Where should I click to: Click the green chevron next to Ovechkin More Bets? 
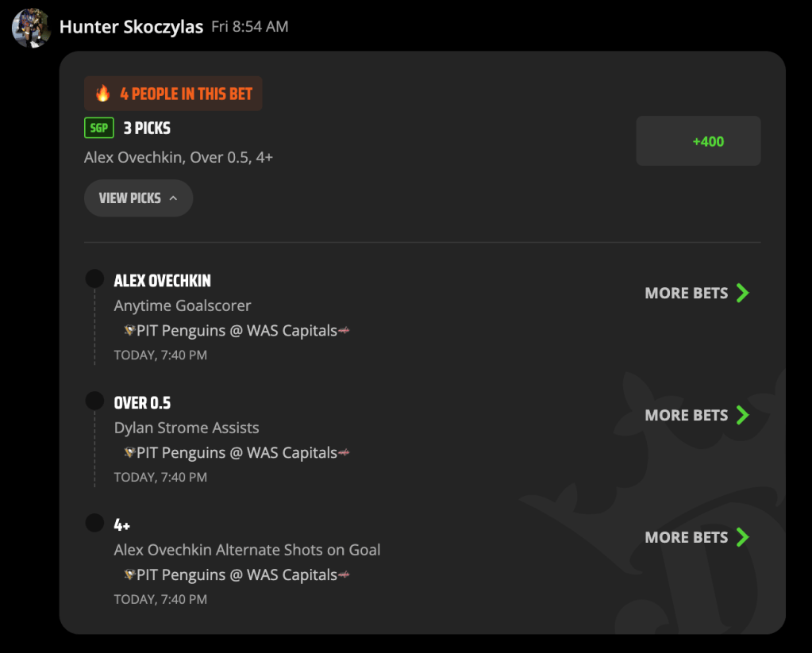743,293
